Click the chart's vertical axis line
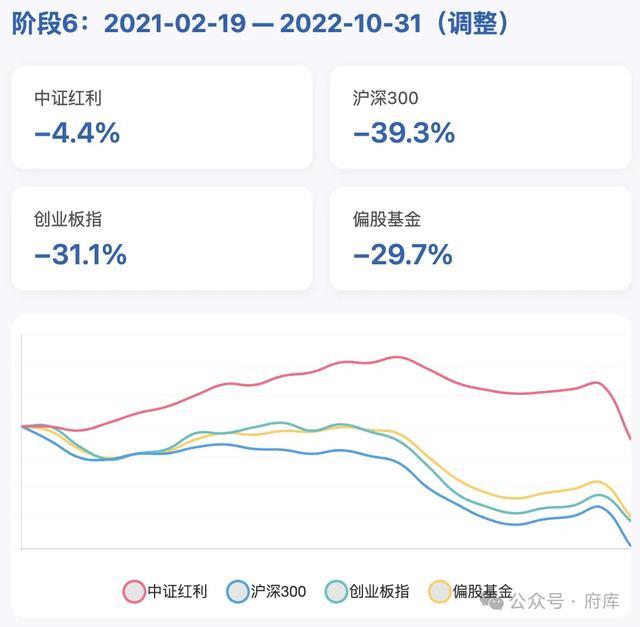This screenshot has width=640, height=627. point(21,442)
